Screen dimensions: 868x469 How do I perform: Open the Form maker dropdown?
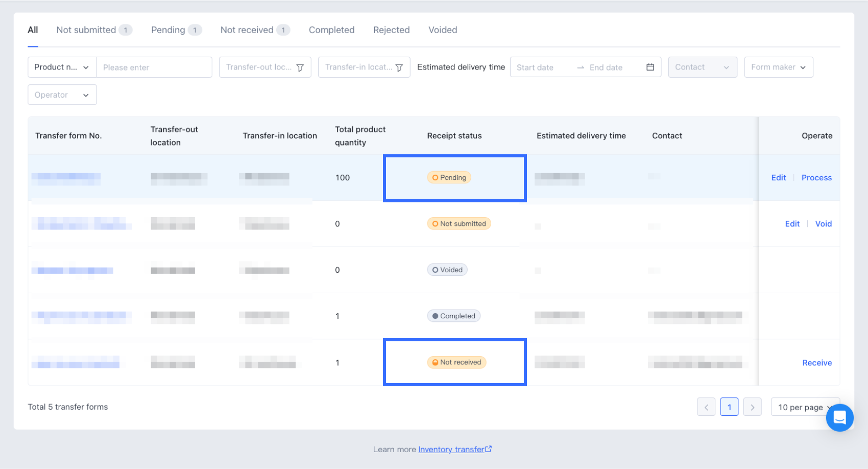[x=778, y=67]
